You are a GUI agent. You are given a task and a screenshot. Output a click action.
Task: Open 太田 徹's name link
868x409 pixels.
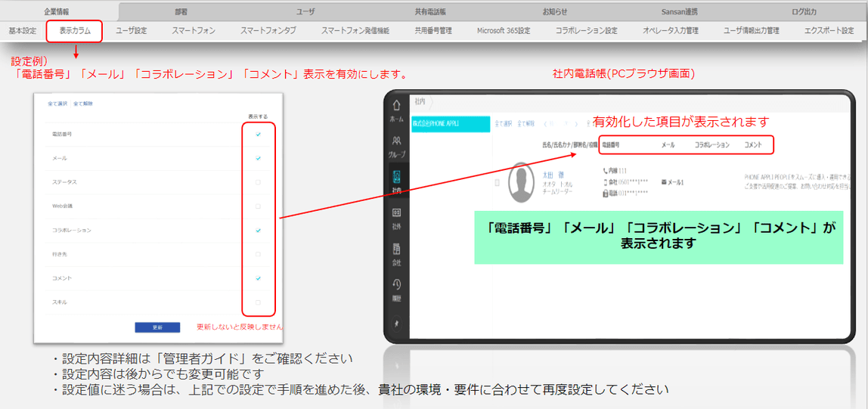point(551,174)
